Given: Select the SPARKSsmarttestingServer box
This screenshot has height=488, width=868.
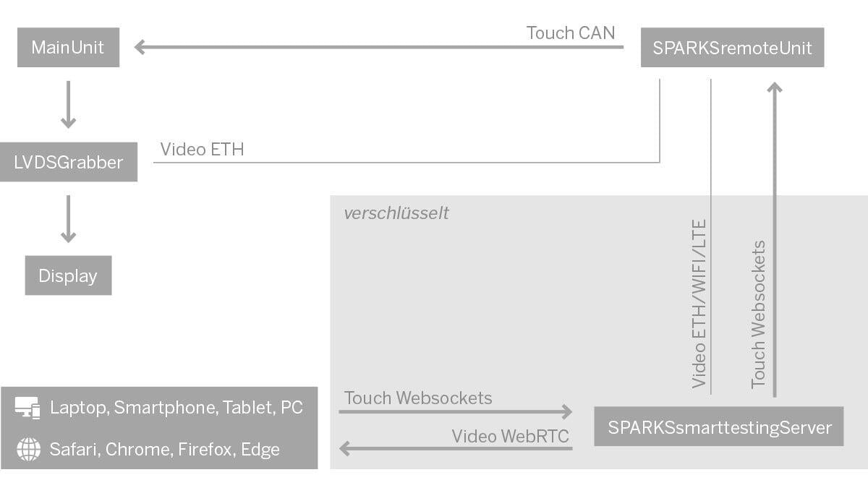Looking at the screenshot, I should tap(718, 427).
